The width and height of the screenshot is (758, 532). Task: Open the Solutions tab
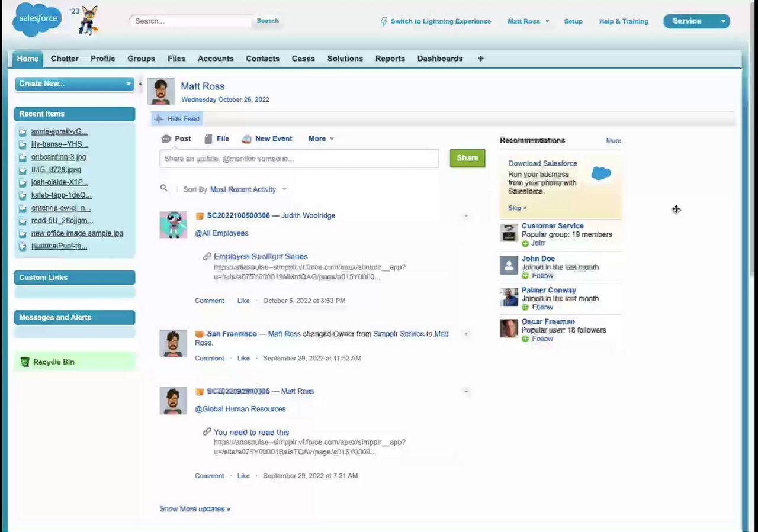pyautogui.click(x=345, y=59)
